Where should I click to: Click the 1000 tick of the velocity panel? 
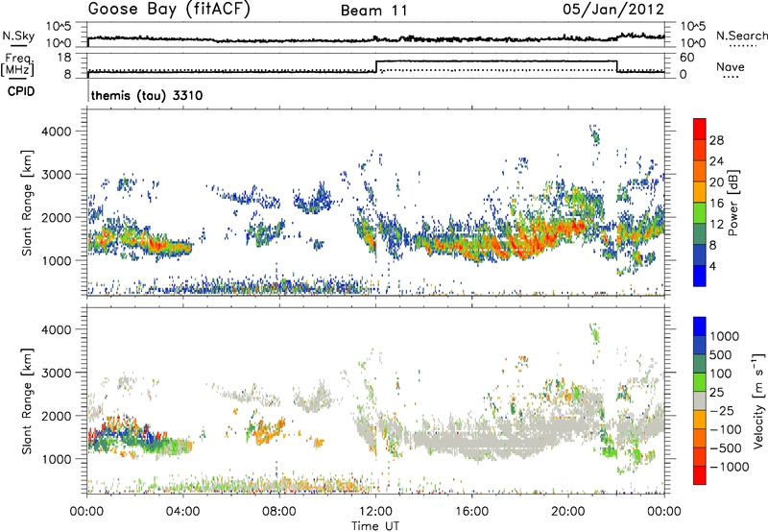(x=57, y=458)
